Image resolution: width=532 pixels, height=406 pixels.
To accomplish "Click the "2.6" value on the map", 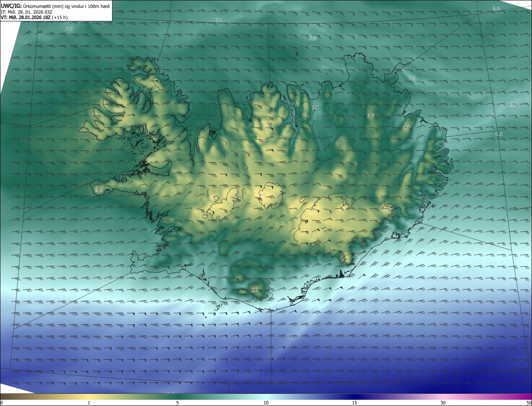I will (99, 190).
